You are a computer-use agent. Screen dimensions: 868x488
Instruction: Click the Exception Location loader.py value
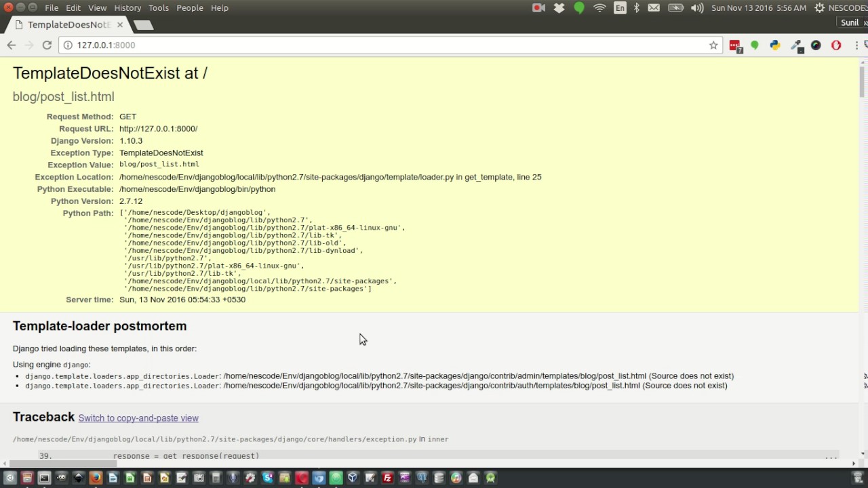330,177
